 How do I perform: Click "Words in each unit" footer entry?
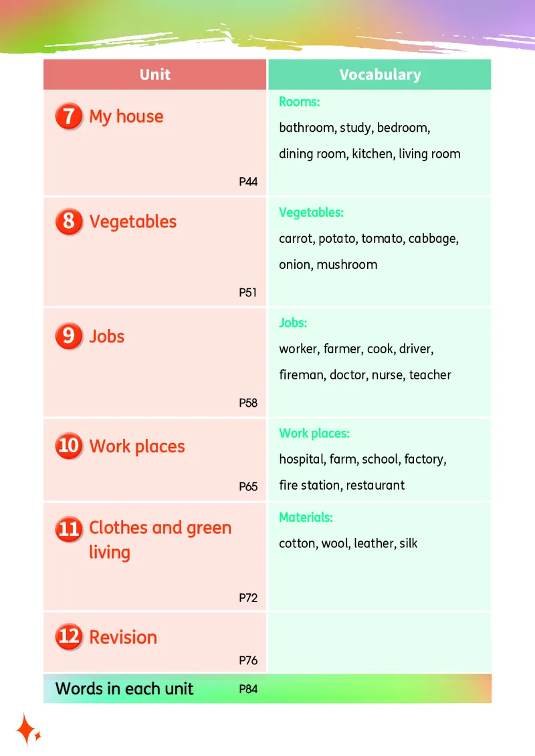click(124, 688)
